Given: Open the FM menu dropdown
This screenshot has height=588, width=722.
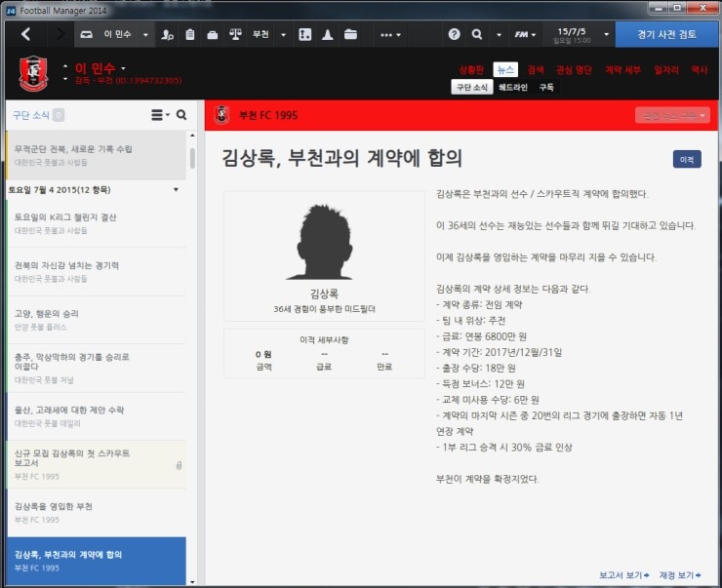Looking at the screenshot, I should 526,34.
